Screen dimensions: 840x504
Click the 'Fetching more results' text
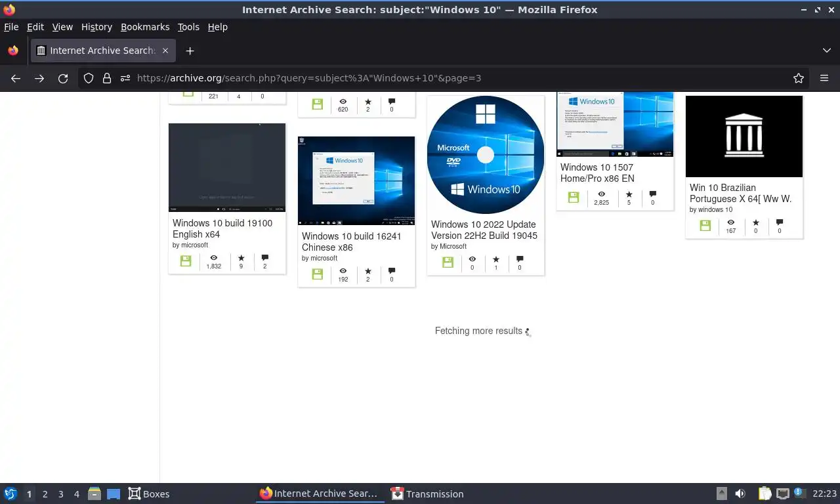click(x=478, y=331)
